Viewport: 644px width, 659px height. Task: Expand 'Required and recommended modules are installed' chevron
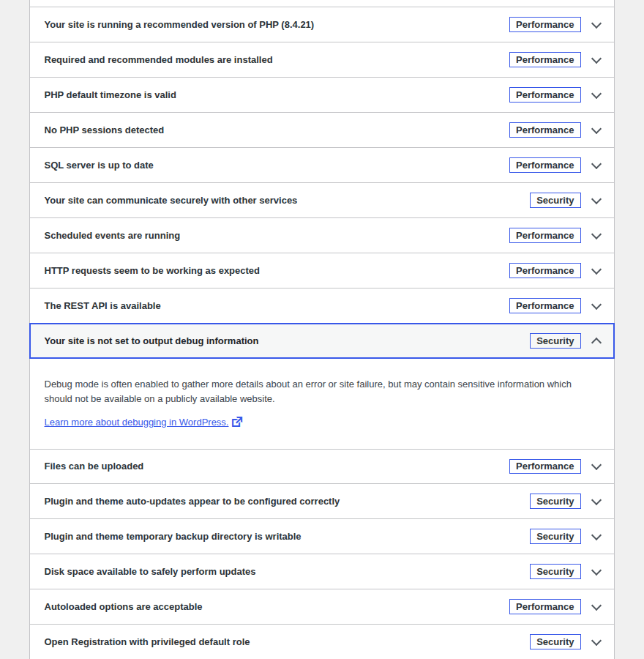click(596, 61)
